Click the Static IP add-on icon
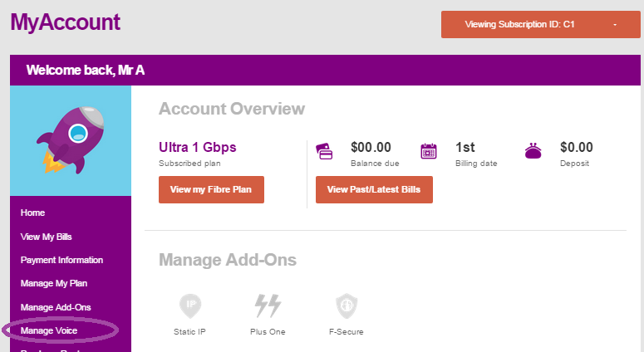The height and width of the screenshot is (352, 644). 190,306
